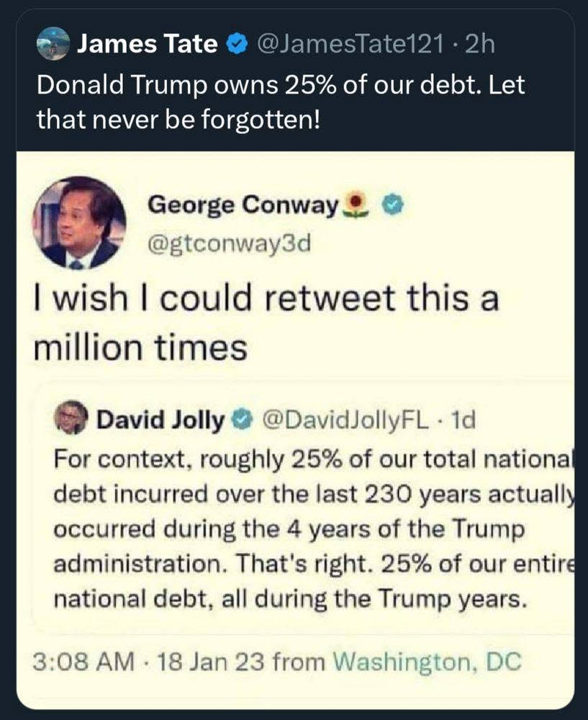Open the @DavidJollyFL handle
Viewport: 588px width, 720px height.
point(341,420)
